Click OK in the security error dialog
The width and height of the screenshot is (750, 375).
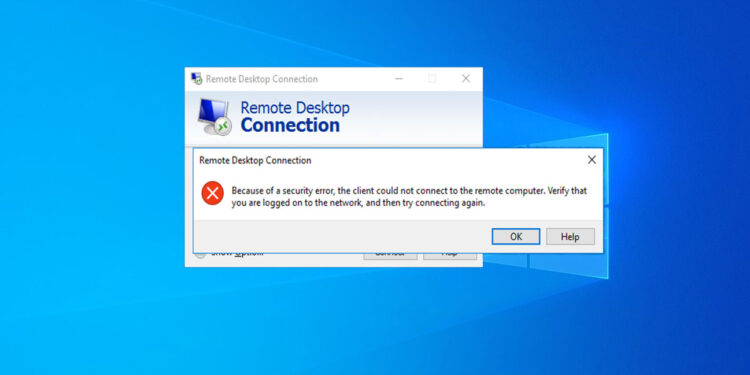tap(516, 236)
